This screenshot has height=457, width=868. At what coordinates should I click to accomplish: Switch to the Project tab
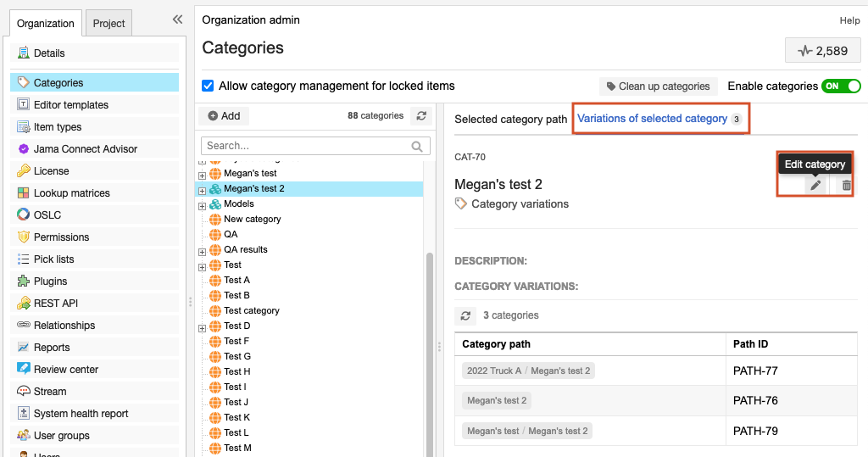(108, 24)
